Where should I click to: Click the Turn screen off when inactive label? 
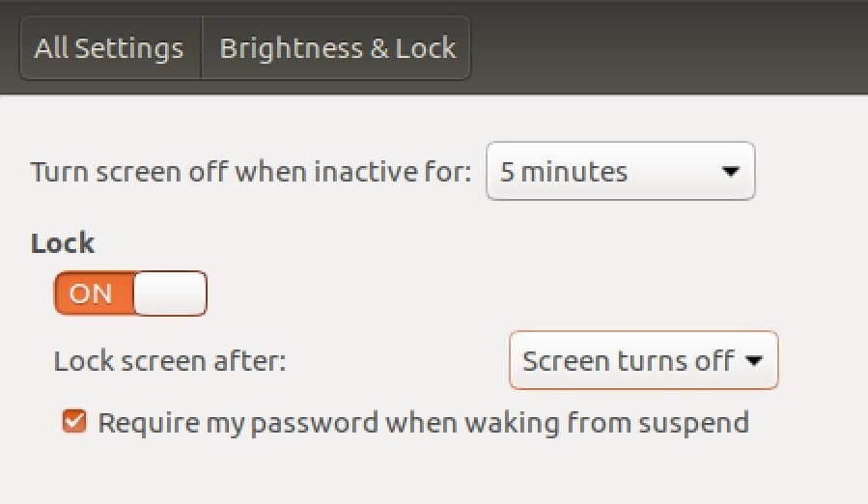(x=251, y=172)
